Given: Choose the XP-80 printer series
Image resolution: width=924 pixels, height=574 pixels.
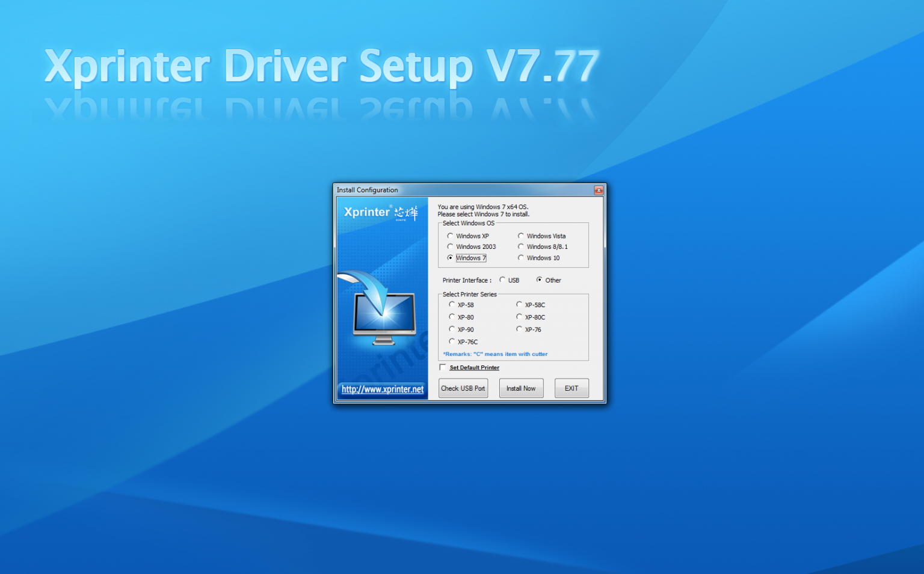Looking at the screenshot, I should click(452, 317).
